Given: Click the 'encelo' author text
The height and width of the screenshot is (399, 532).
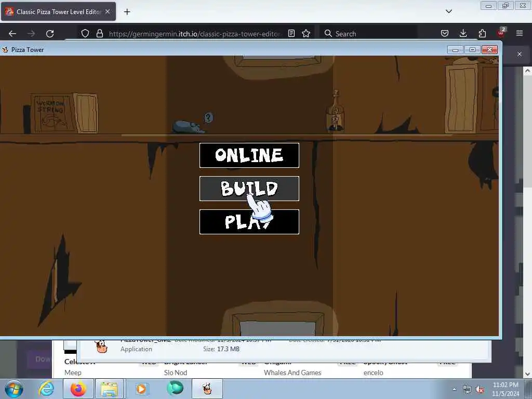Looking at the screenshot, I should (x=373, y=373).
